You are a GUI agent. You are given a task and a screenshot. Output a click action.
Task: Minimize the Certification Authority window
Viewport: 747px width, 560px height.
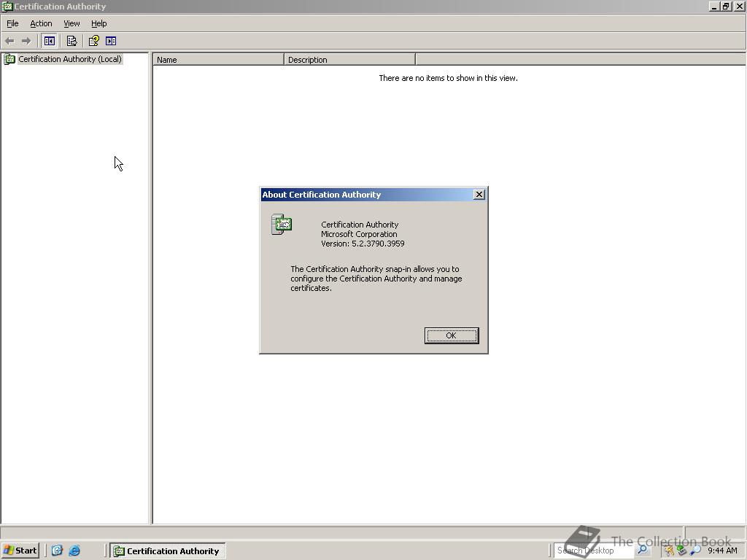pyautogui.click(x=713, y=7)
